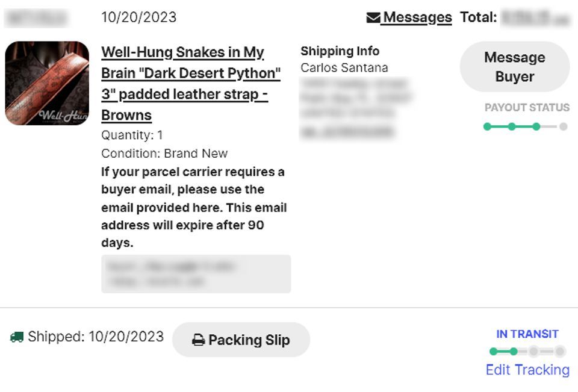Click the blurred order number at top left
This screenshot has height=392, width=578.
coord(36,18)
